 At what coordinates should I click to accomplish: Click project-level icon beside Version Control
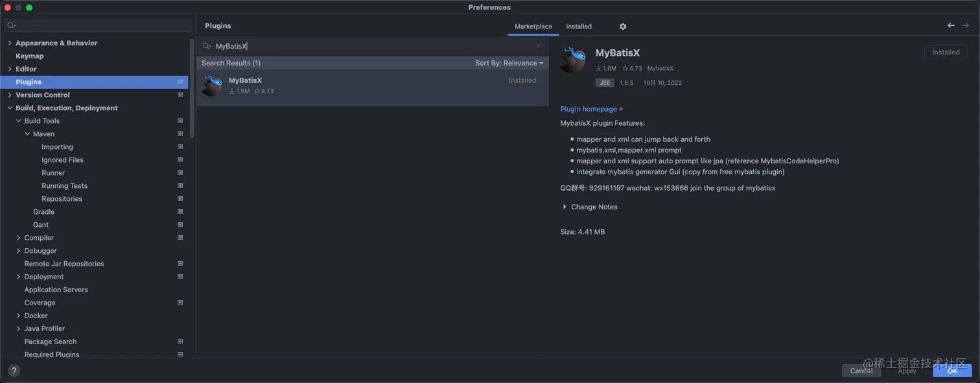point(180,95)
